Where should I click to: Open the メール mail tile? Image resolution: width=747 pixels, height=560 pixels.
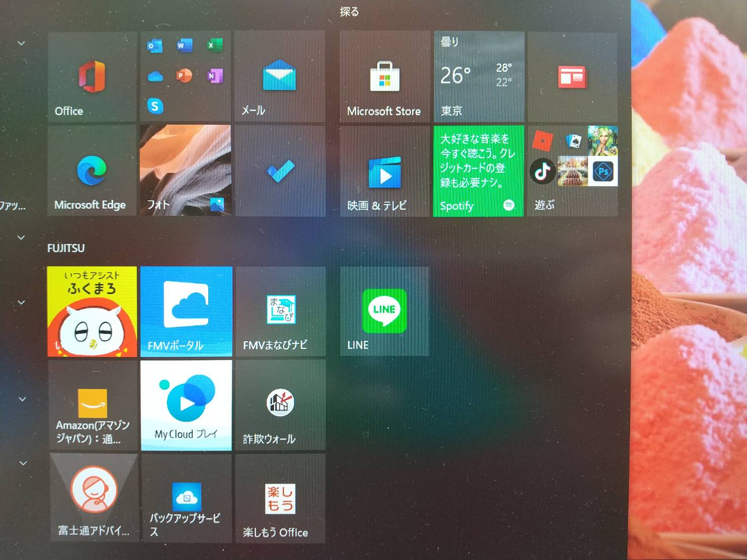(x=280, y=76)
